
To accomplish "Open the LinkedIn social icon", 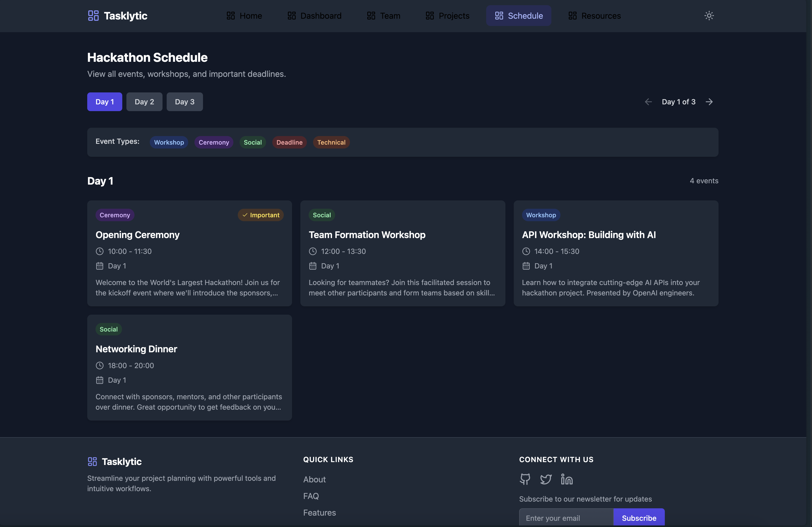I will (x=566, y=479).
